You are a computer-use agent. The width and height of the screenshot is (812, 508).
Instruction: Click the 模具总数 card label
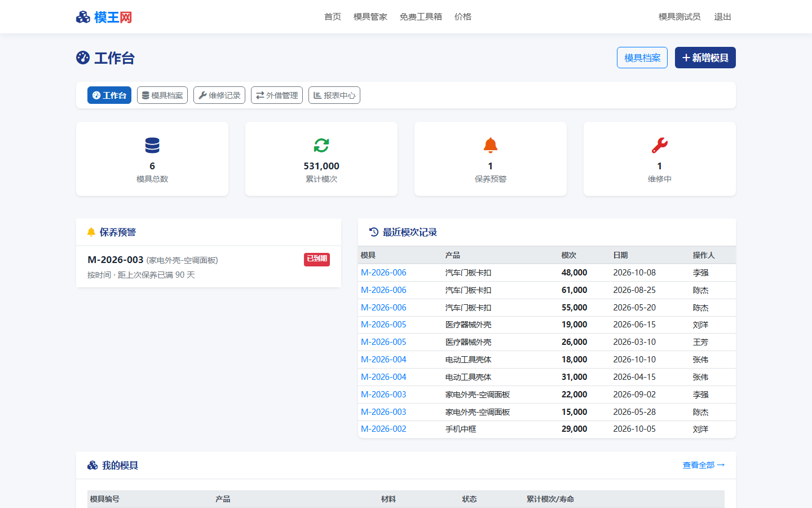click(x=152, y=179)
